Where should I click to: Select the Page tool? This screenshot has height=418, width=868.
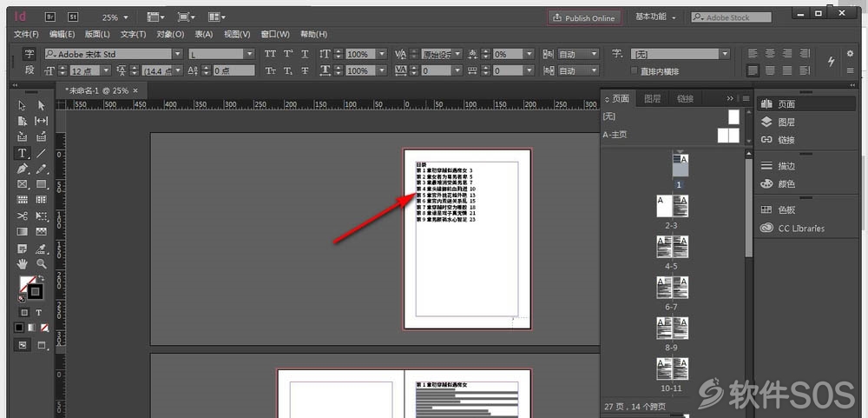[23, 121]
